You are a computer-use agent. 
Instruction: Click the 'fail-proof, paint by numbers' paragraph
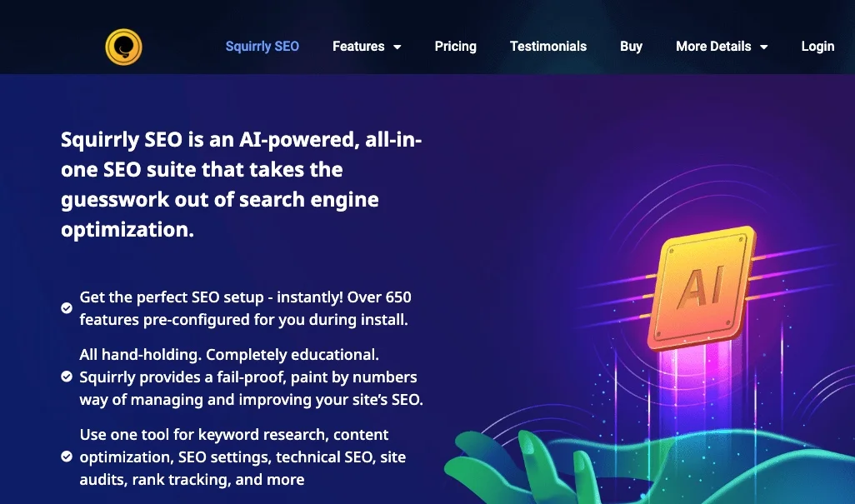(251, 377)
